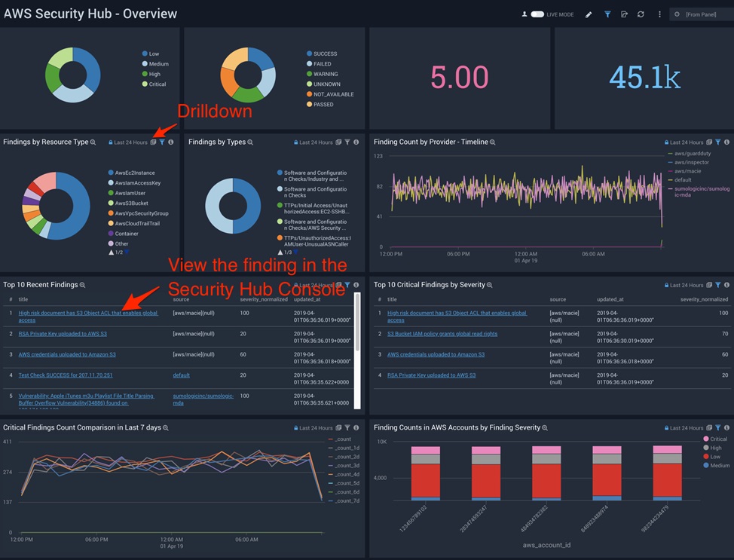Click the user icon beside Live Mode
734x560 pixels.
(525, 14)
